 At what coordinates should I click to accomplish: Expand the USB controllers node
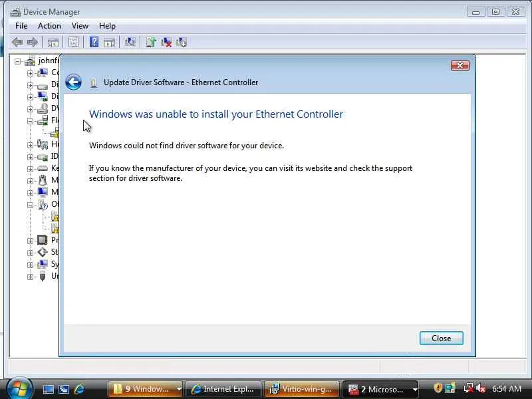point(30,277)
